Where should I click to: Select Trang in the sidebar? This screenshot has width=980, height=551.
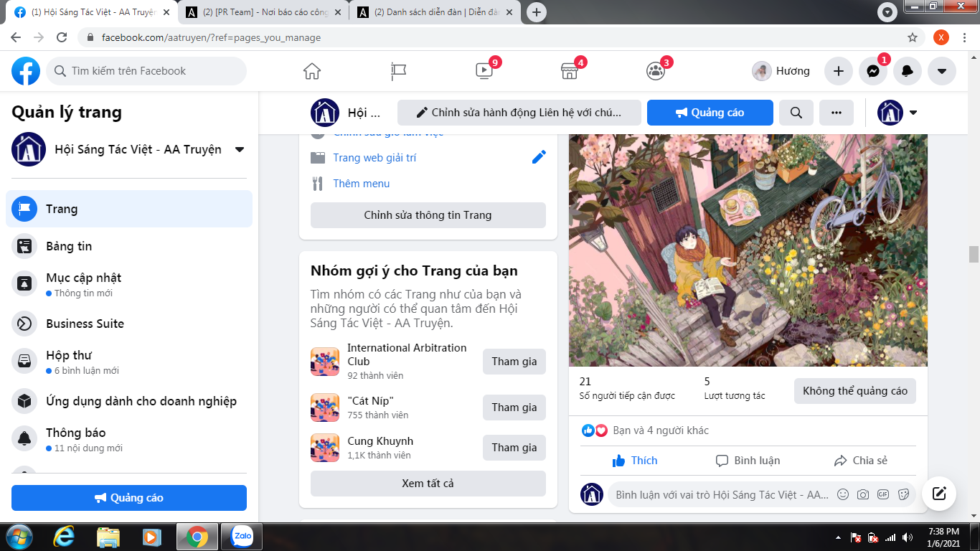[x=129, y=209]
